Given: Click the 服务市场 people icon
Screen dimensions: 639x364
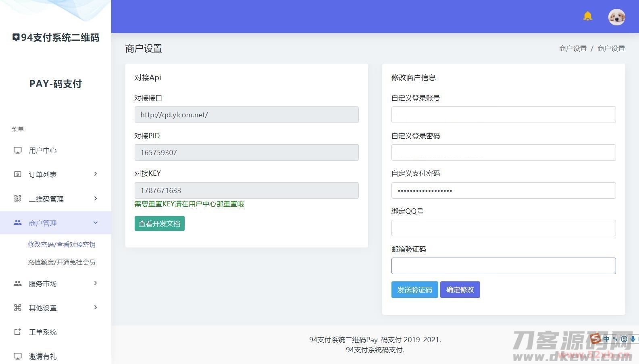Looking at the screenshot, I should point(18,283).
